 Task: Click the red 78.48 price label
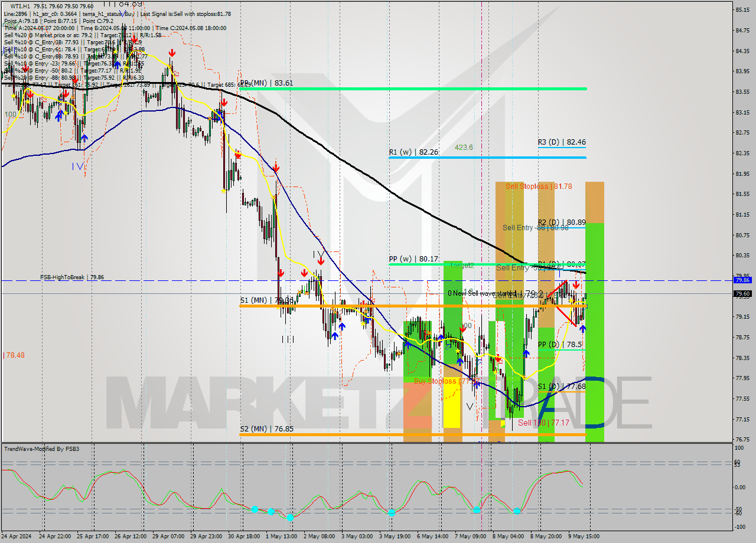pyautogui.click(x=14, y=355)
